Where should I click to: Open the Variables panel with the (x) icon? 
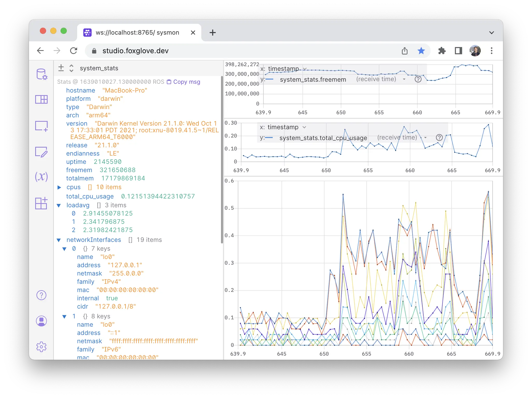click(41, 177)
